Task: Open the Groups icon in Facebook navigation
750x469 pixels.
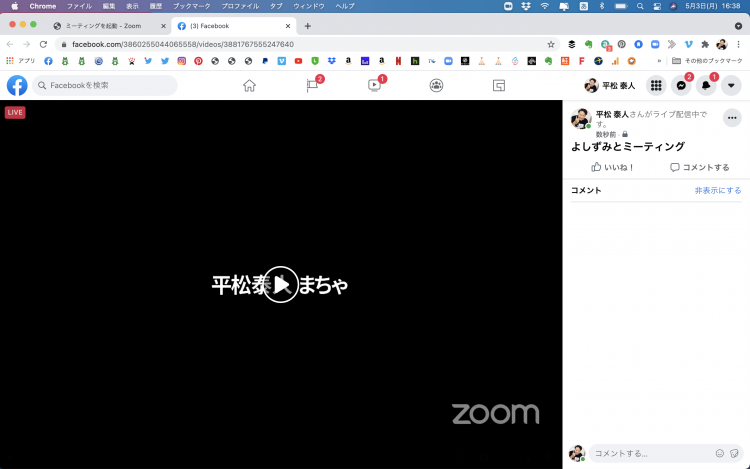Action: pos(436,86)
